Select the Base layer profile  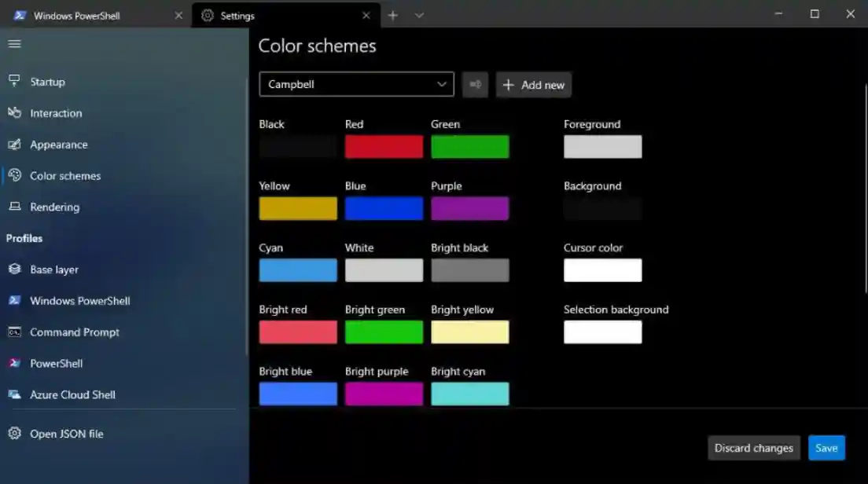123,269
